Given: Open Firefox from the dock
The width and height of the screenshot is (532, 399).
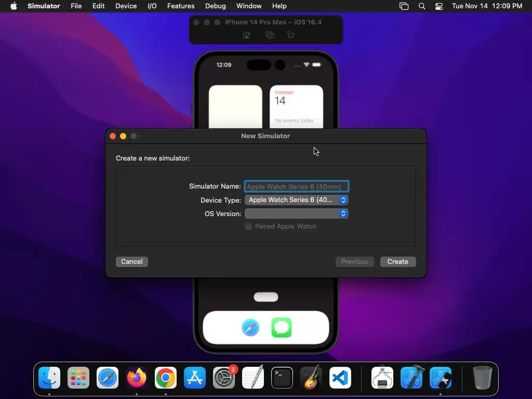Looking at the screenshot, I should coord(137,378).
